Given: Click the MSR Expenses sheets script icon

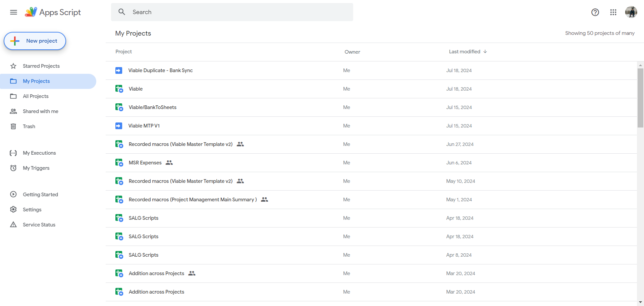Looking at the screenshot, I should [x=119, y=163].
